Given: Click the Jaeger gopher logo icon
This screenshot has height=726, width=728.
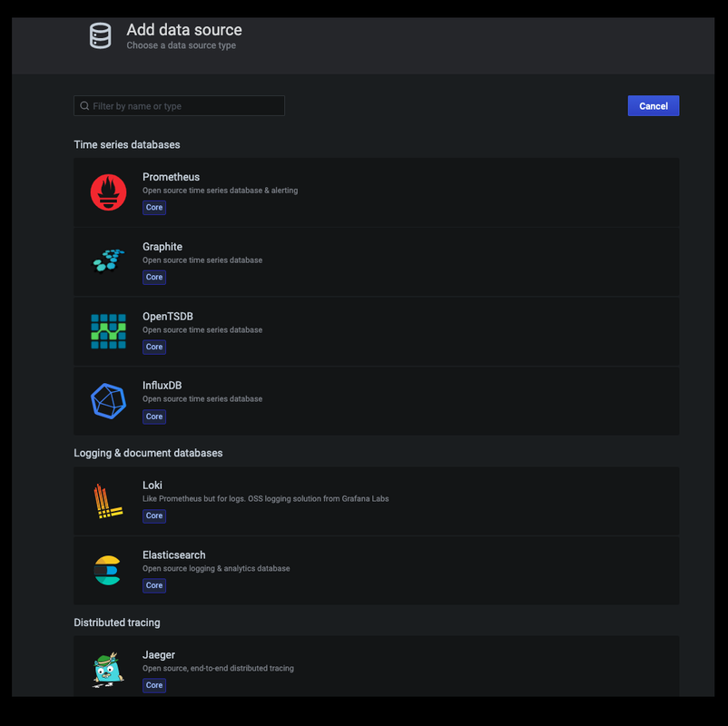Looking at the screenshot, I should click(x=108, y=670).
